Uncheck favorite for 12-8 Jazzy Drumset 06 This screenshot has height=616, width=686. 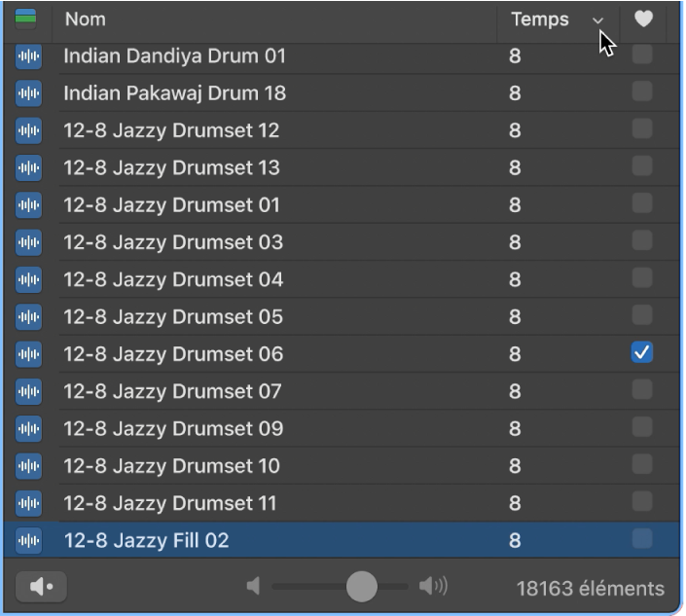(642, 353)
